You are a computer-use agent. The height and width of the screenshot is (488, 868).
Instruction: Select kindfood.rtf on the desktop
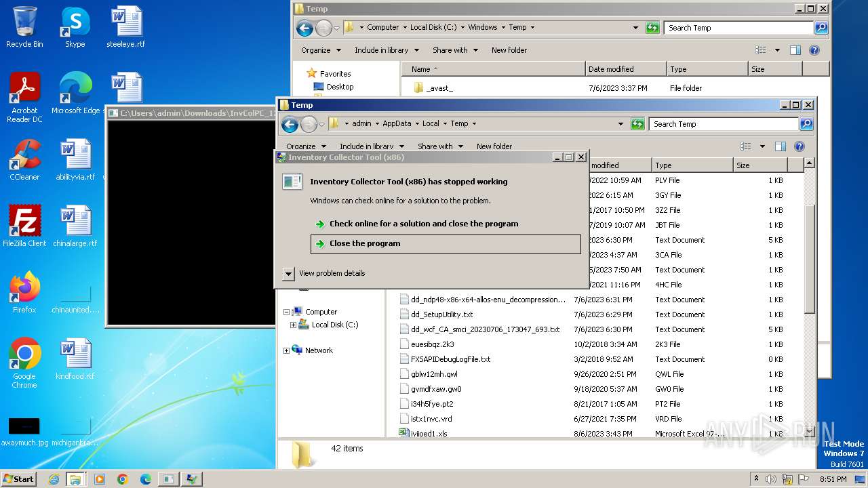[x=75, y=359]
